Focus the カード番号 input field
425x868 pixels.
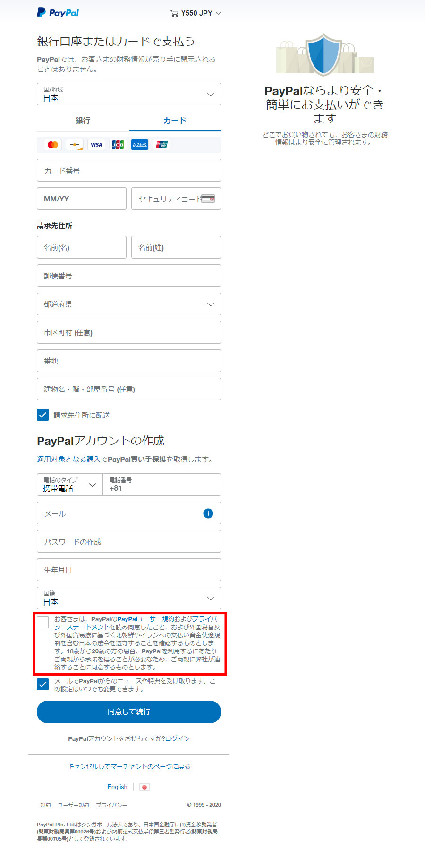coord(128,170)
